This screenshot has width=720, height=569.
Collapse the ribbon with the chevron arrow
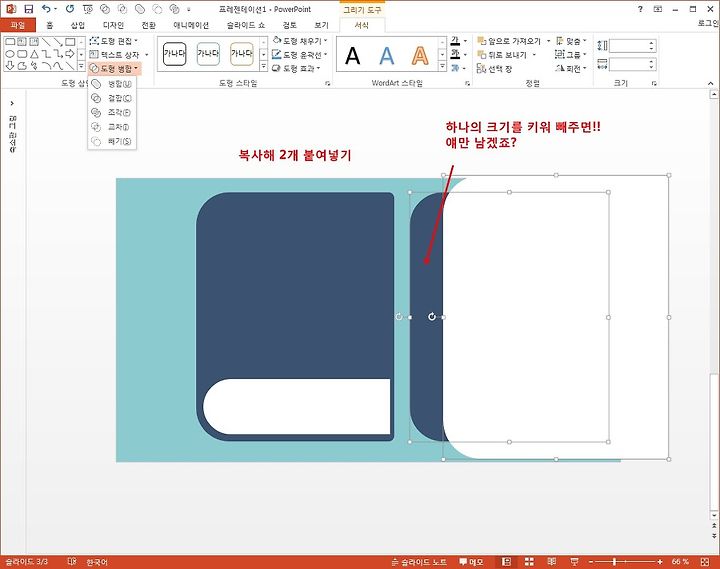pyautogui.click(x=710, y=83)
